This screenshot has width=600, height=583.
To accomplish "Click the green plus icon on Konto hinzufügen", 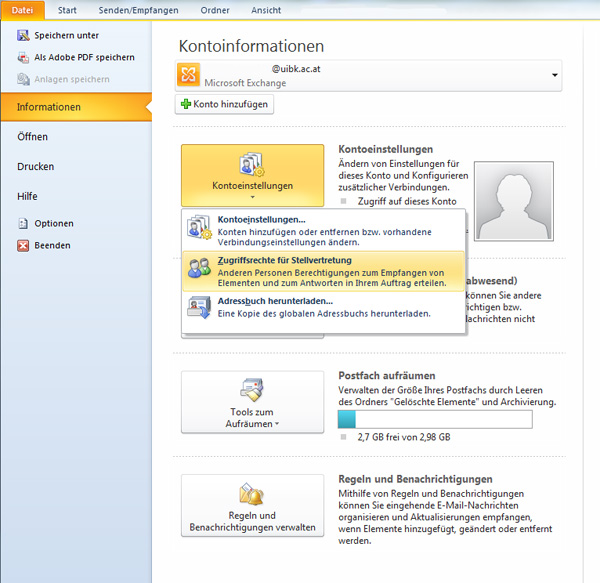I will [186, 104].
